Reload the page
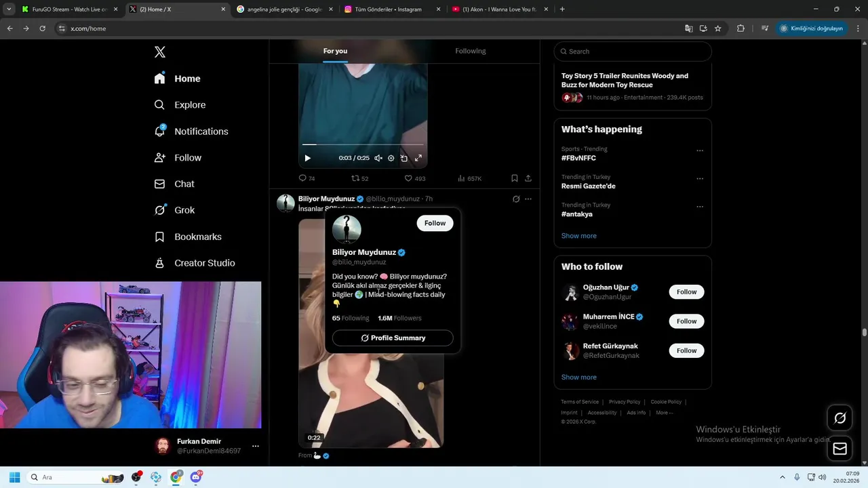This screenshot has width=868, height=488. (42, 28)
